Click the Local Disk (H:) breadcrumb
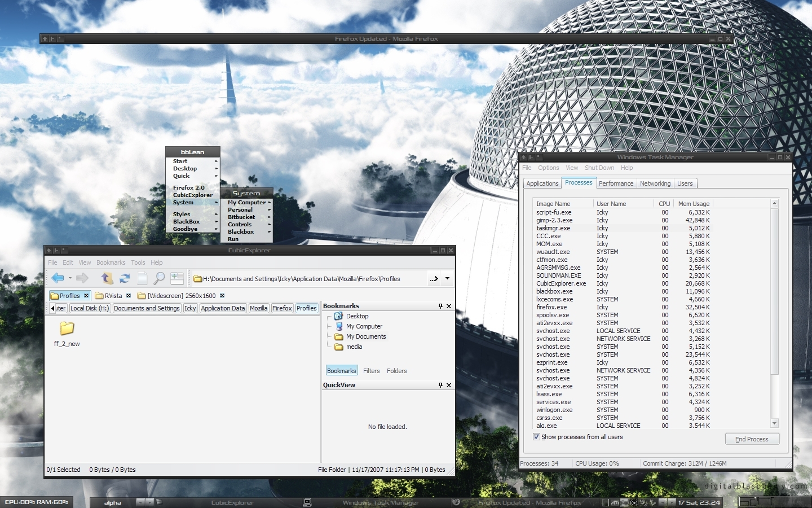Screen dimensions: 812x508 tap(90, 308)
